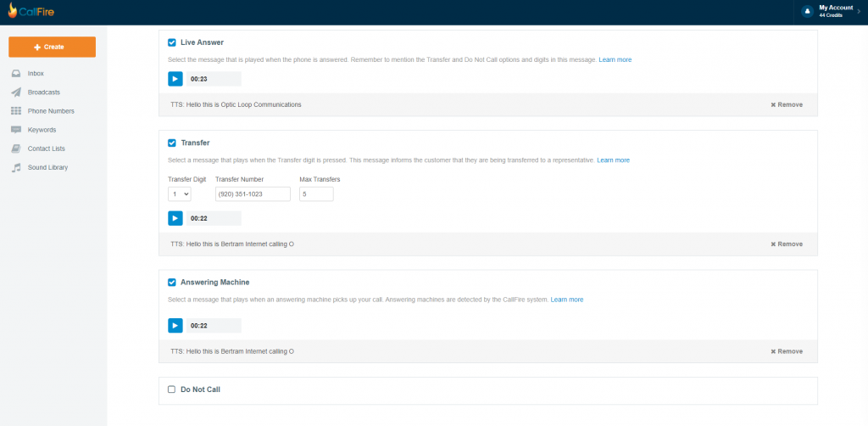The height and width of the screenshot is (426, 868).
Task: Click the Broadcasts paper plane icon
Action: pyautogui.click(x=16, y=92)
